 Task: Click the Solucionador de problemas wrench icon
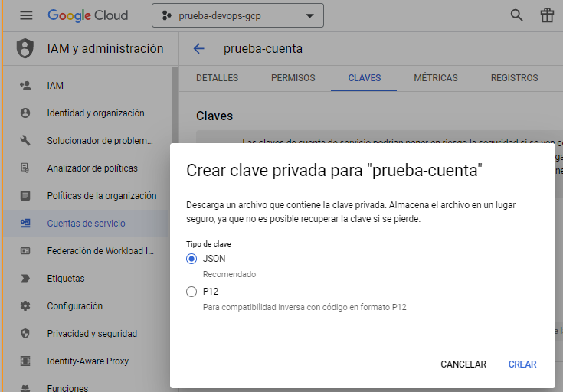tap(25, 141)
